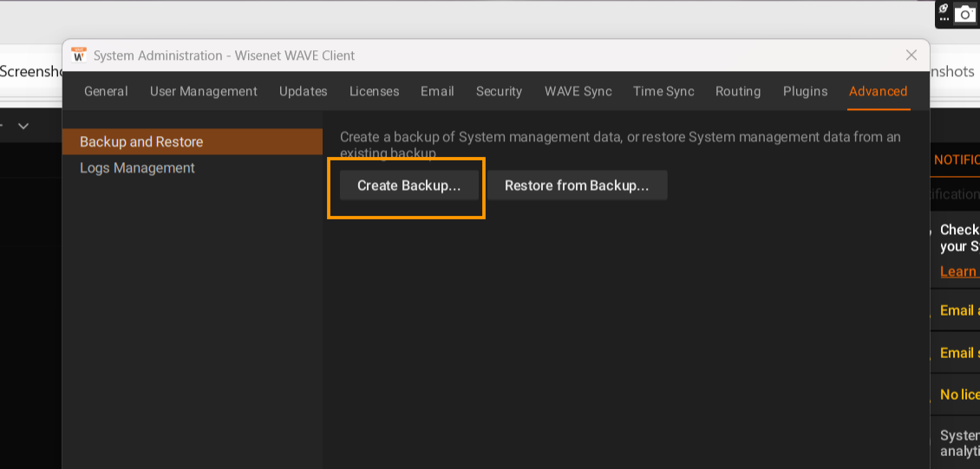The height and width of the screenshot is (469, 980).
Task: Open the Plugins tab
Action: 805,91
